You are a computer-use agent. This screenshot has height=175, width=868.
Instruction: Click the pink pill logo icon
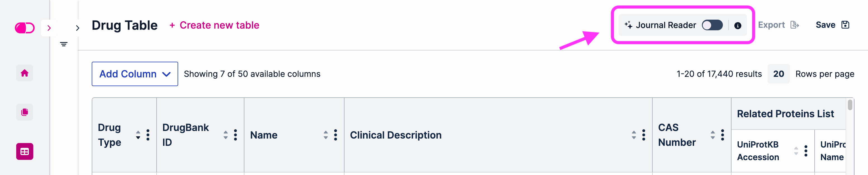tap(25, 28)
